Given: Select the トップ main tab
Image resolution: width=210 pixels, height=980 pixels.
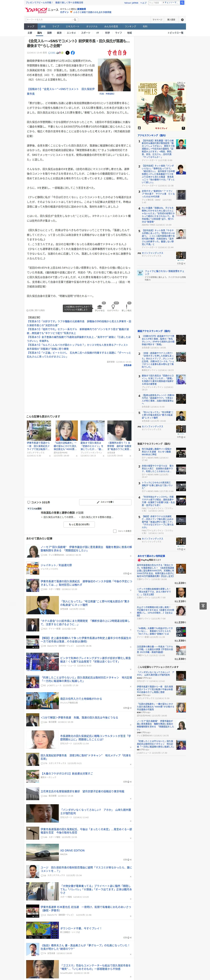Looking at the screenshot, I should tap(31, 27).
